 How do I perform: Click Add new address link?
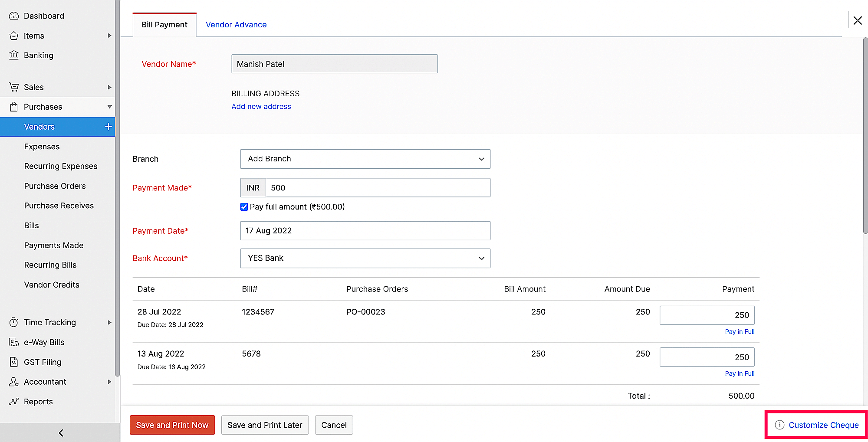[261, 106]
